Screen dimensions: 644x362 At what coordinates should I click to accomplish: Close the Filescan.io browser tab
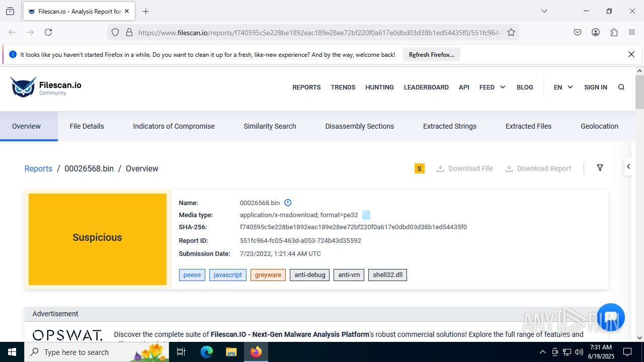click(x=127, y=11)
